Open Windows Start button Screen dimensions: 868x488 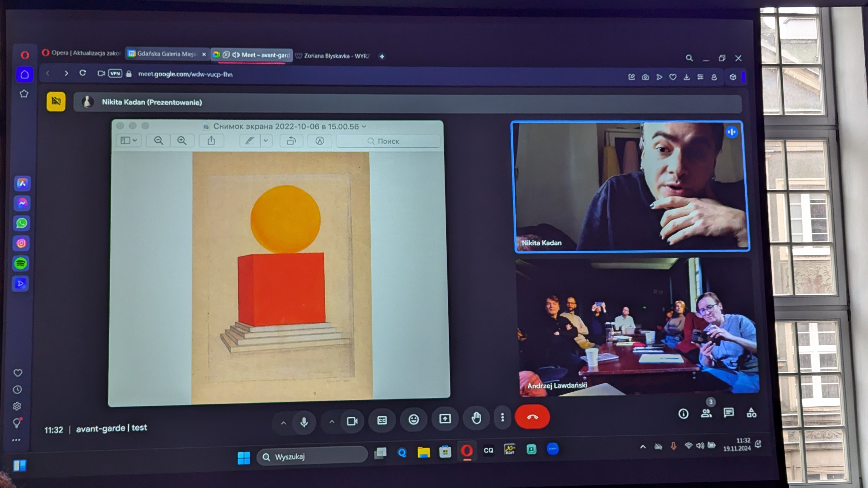[244, 458]
